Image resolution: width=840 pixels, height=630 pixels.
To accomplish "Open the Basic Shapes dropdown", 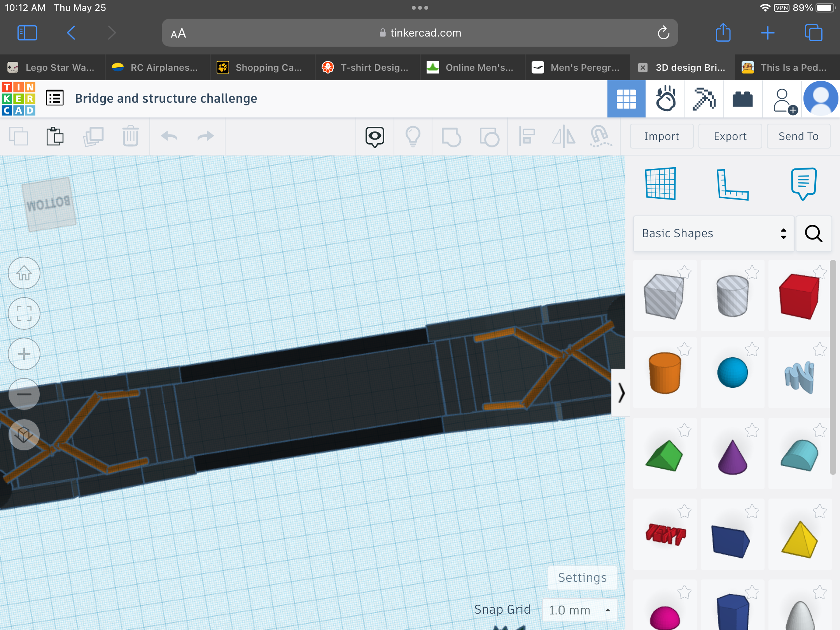I will [714, 233].
